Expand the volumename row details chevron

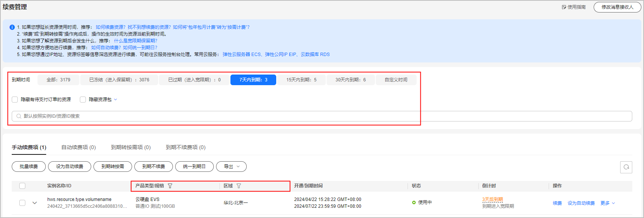(35, 203)
